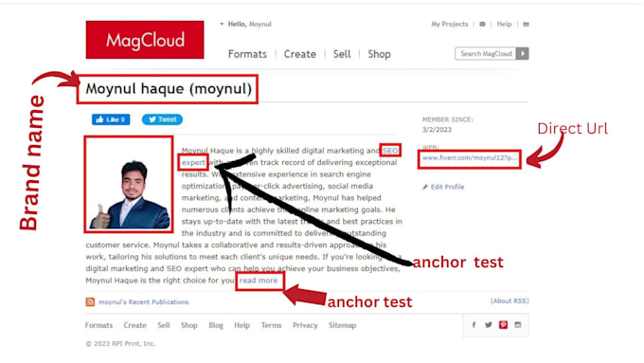The width and height of the screenshot is (644, 363).
Task: Open Blog in the footer
Action: 216,325
